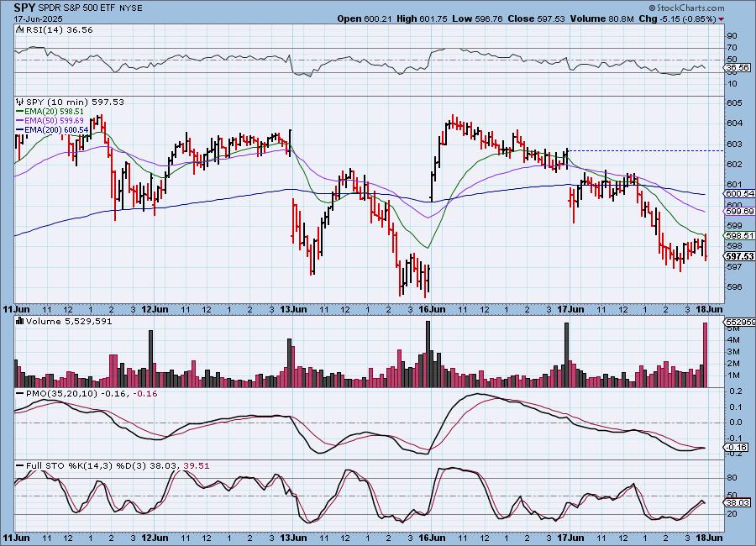This screenshot has height=546, width=756.
Task: Click the 605 price scale label
Action: 735,102
